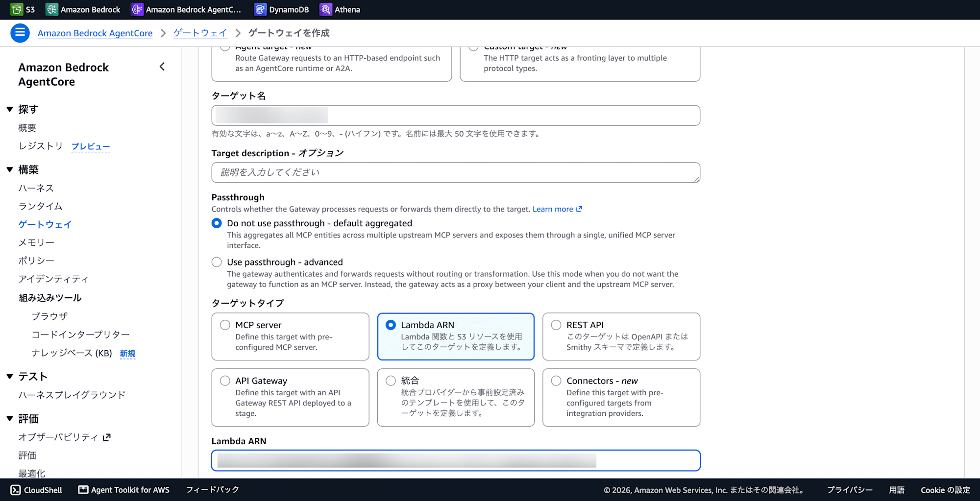Open the Amazon Bedrock AgentCore shortcut icon

pyautogui.click(x=137, y=9)
